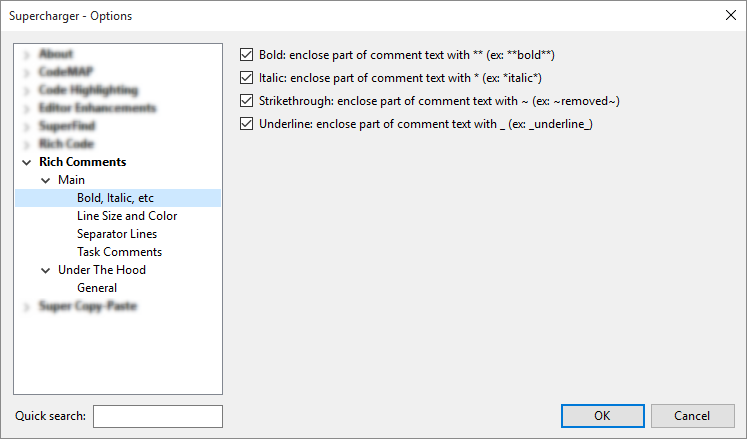Viewport: 747px width, 439px height.
Task: Toggle the Italic comment text checkbox
Action: click(246, 78)
